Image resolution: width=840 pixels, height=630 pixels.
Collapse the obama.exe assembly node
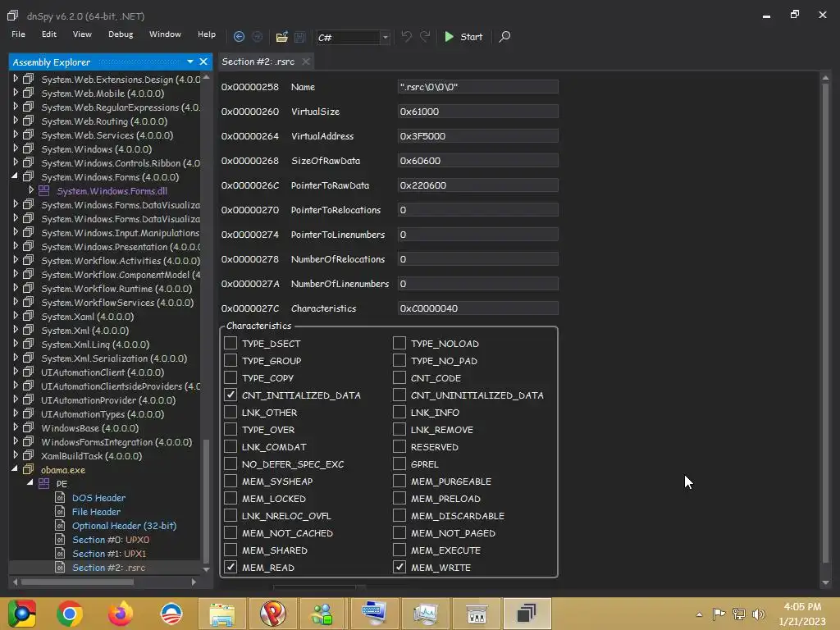tap(15, 469)
